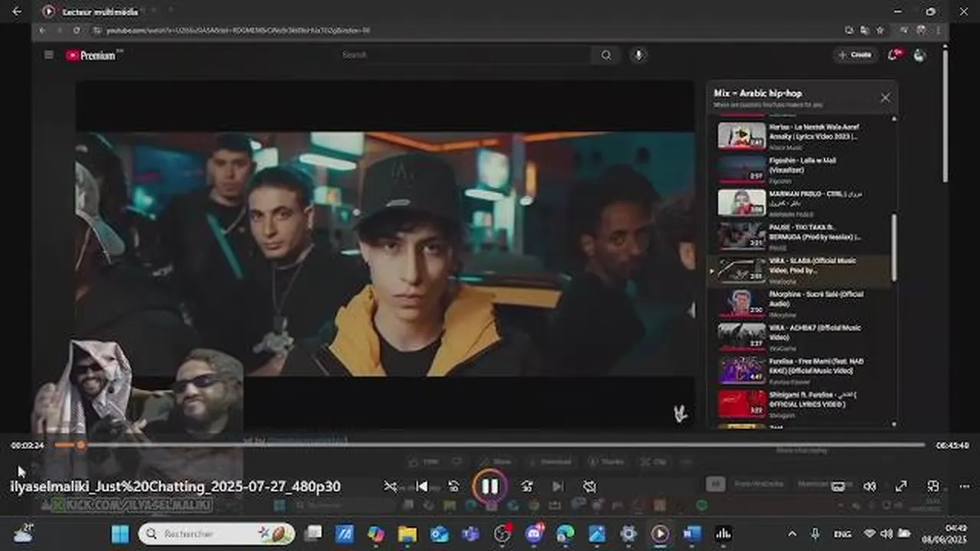
Task: Open Task View from the taskbar
Action: (313, 533)
